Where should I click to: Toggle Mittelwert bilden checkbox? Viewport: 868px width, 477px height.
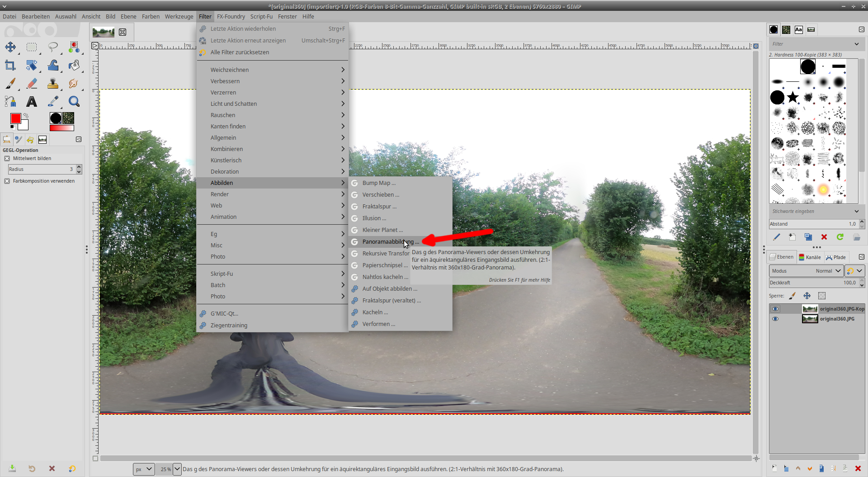7,159
